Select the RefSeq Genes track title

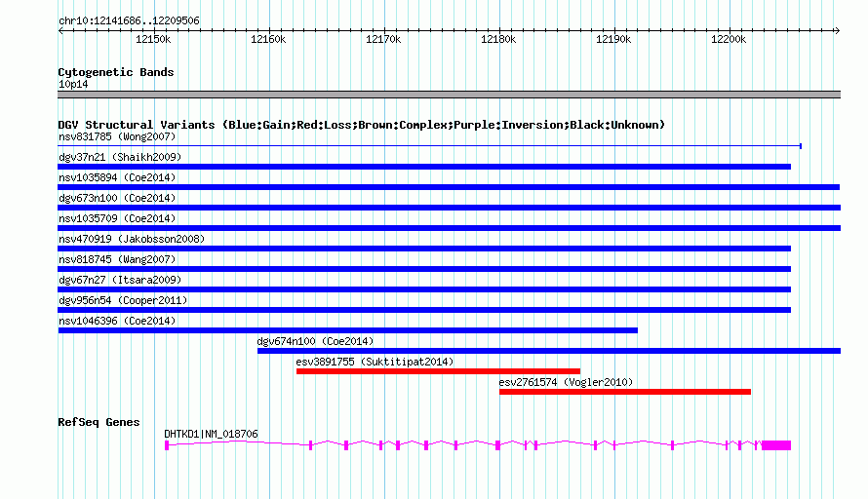[x=99, y=422]
